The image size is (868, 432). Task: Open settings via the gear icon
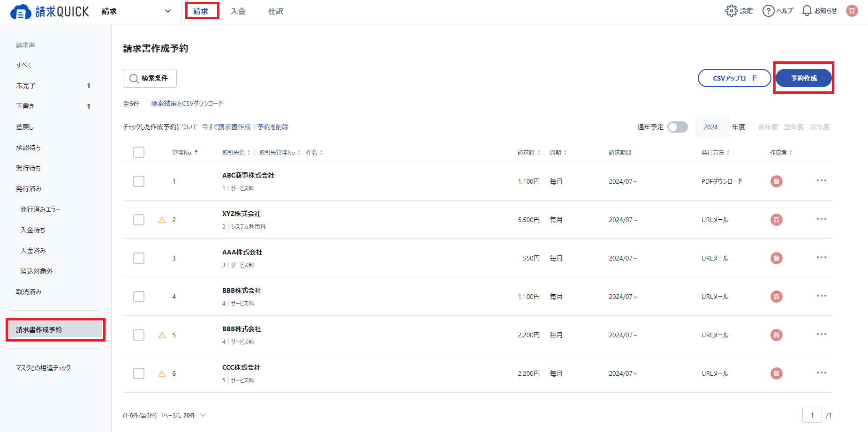[x=731, y=11]
